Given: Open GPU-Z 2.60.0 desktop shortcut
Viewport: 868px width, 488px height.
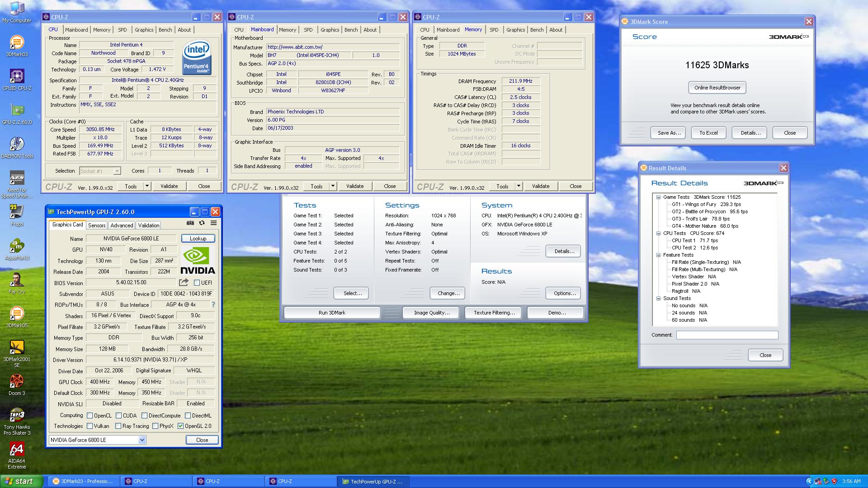Looking at the screenshot, I should point(17,114).
